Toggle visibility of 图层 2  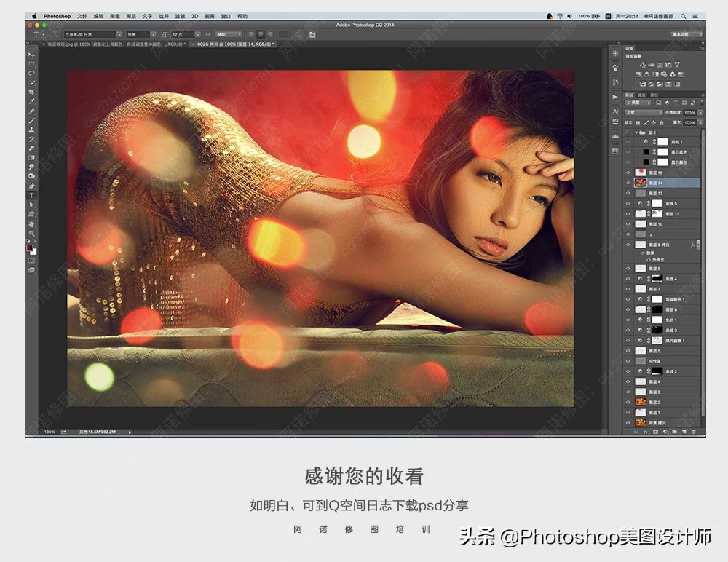(x=628, y=403)
